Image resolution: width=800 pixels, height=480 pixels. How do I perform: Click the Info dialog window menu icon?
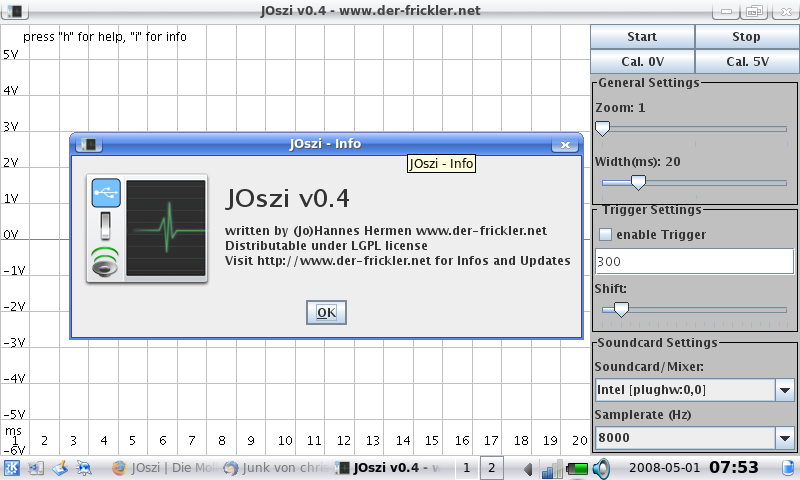coord(88,144)
